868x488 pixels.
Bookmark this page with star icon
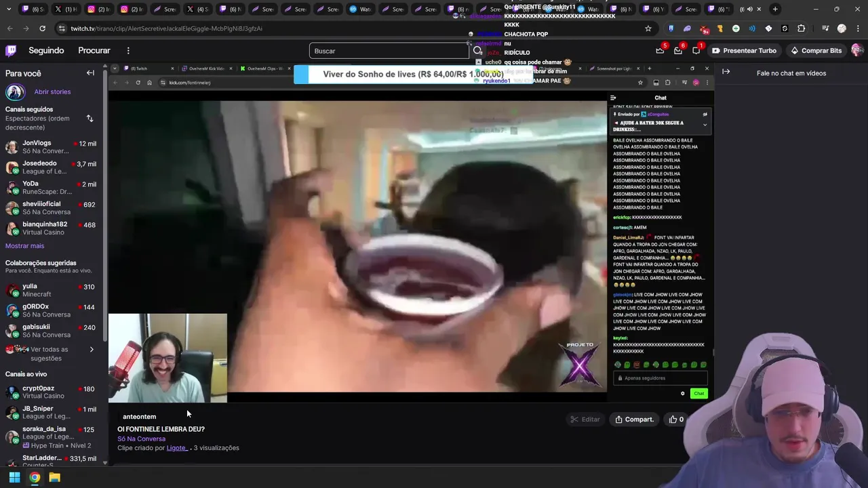tap(648, 28)
